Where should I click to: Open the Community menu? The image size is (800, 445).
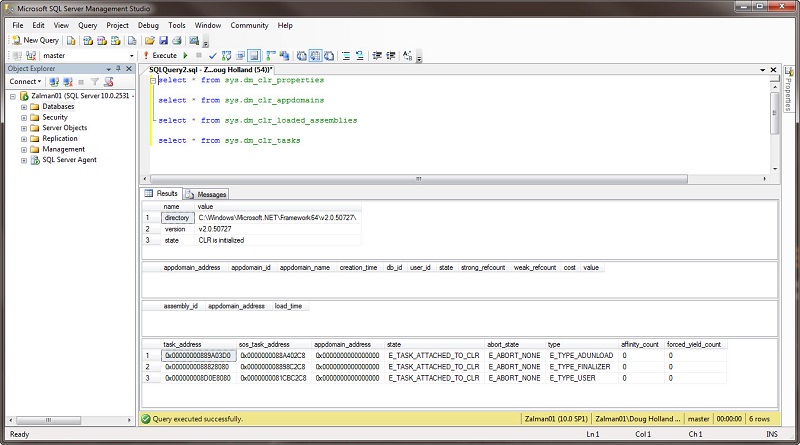pyautogui.click(x=249, y=25)
